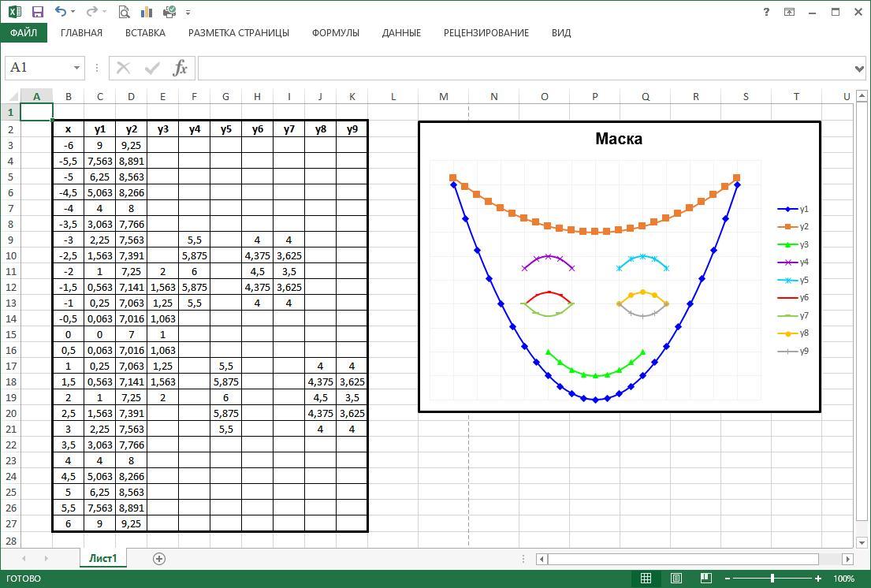Open Customize Quick Access Toolbar dropdown

coord(188,13)
